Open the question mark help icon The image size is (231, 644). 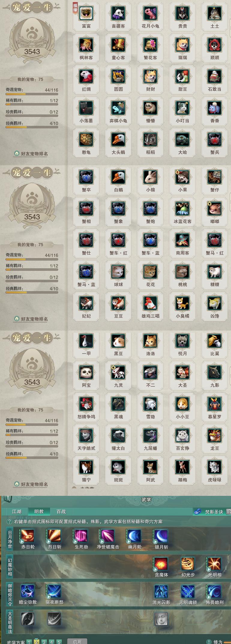(x=10, y=521)
